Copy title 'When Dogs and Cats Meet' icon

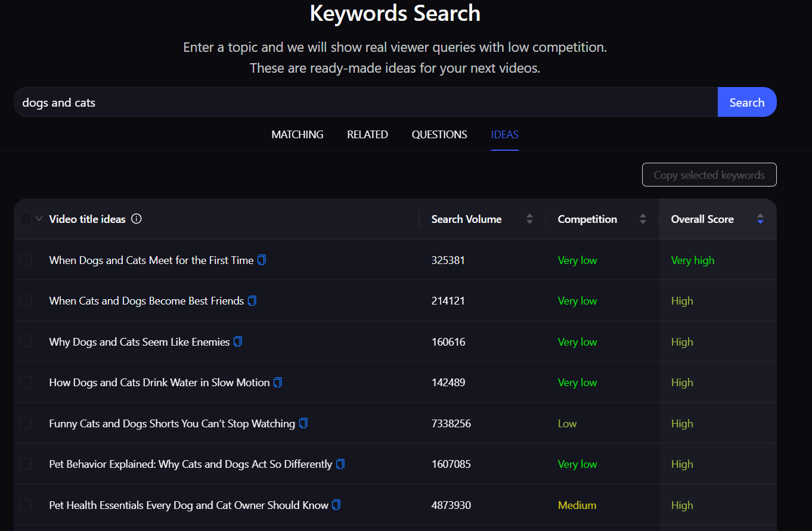(x=262, y=260)
